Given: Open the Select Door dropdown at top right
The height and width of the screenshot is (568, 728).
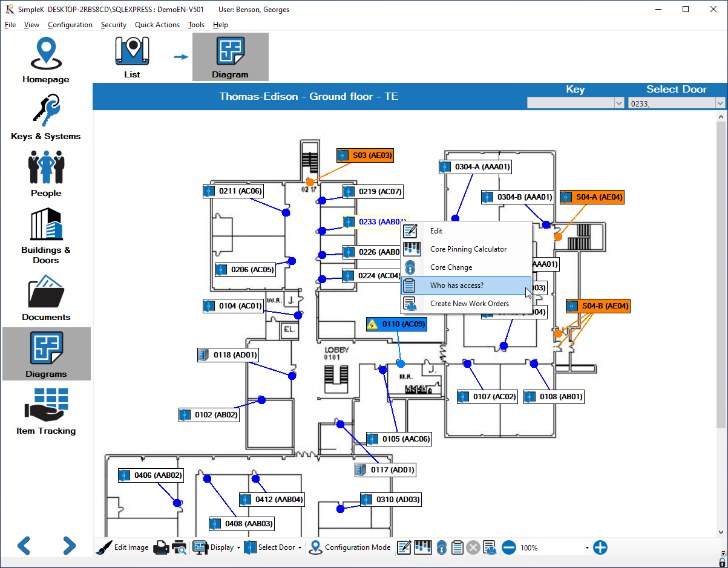Looking at the screenshot, I should coord(720,103).
